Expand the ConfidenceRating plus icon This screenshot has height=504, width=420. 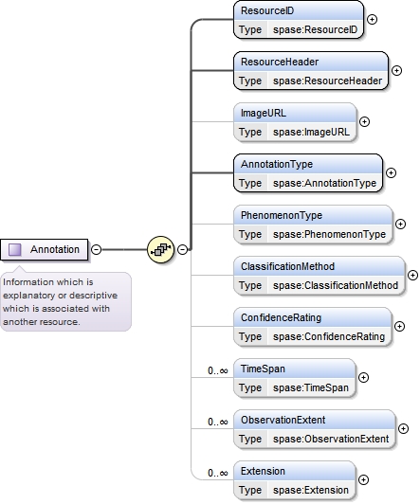pos(399,326)
